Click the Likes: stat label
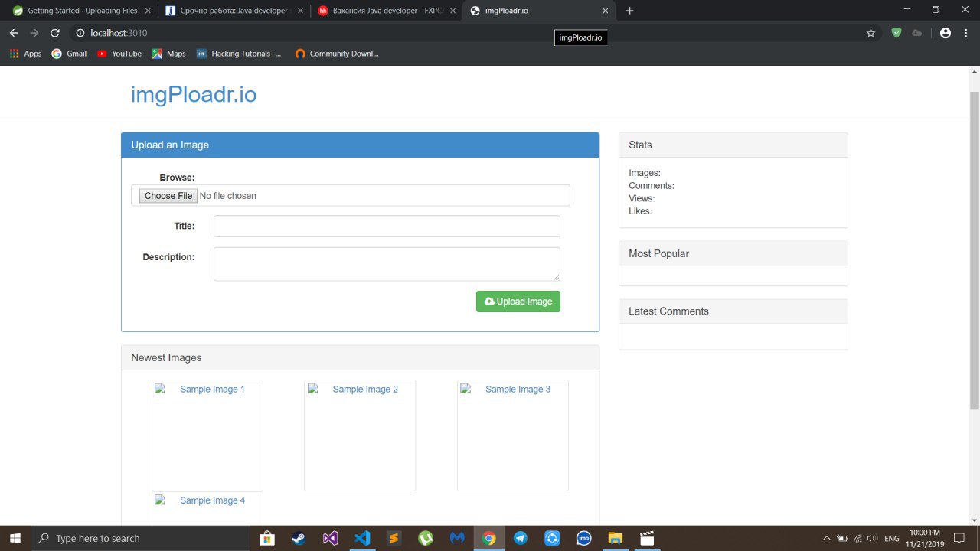980x551 pixels. [641, 211]
